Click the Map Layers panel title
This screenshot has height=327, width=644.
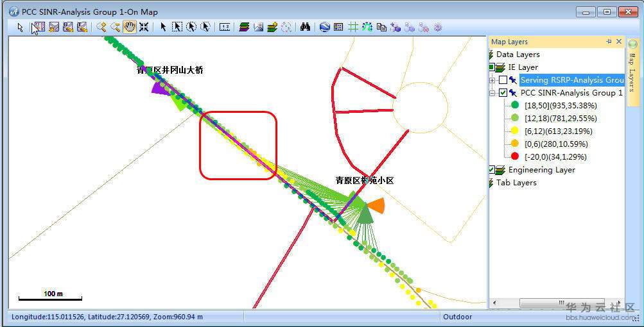click(509, 42)
